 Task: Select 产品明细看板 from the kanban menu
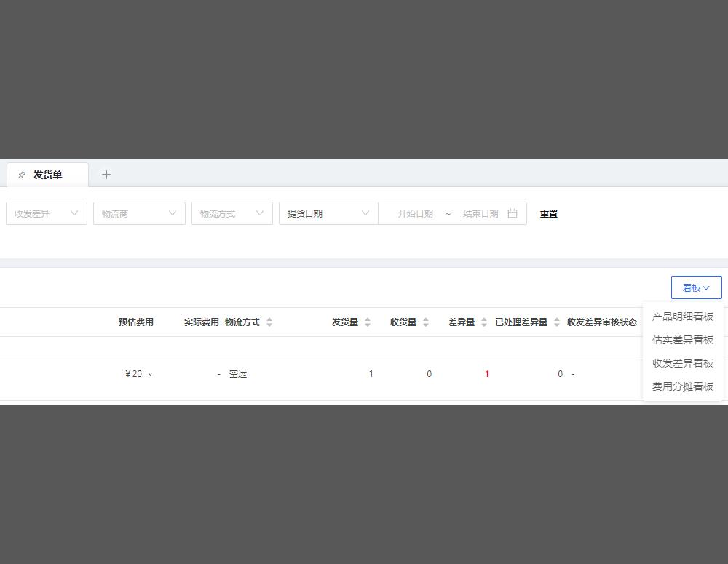pos(682,317)
